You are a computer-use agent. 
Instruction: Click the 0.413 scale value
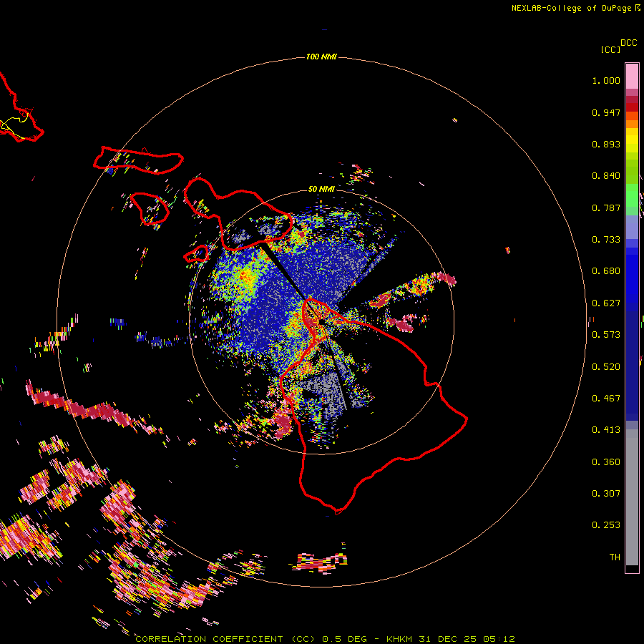pyautogui.click(x=606, y=430)
